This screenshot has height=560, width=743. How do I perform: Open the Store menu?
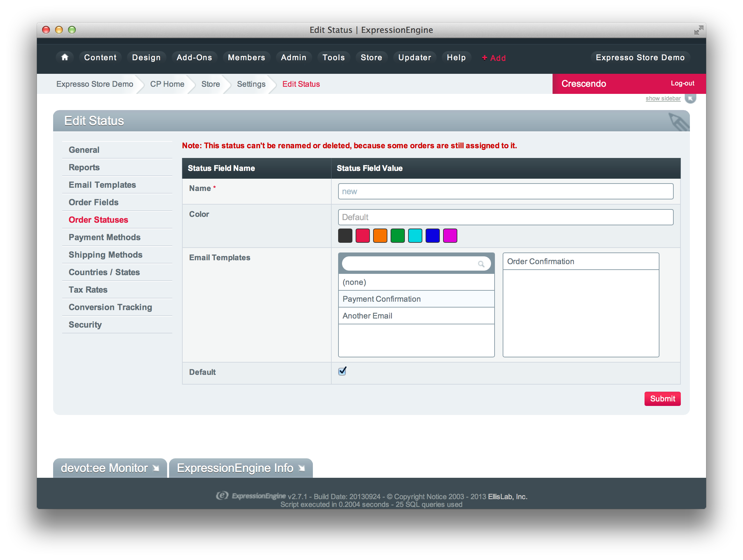point(371,57)
